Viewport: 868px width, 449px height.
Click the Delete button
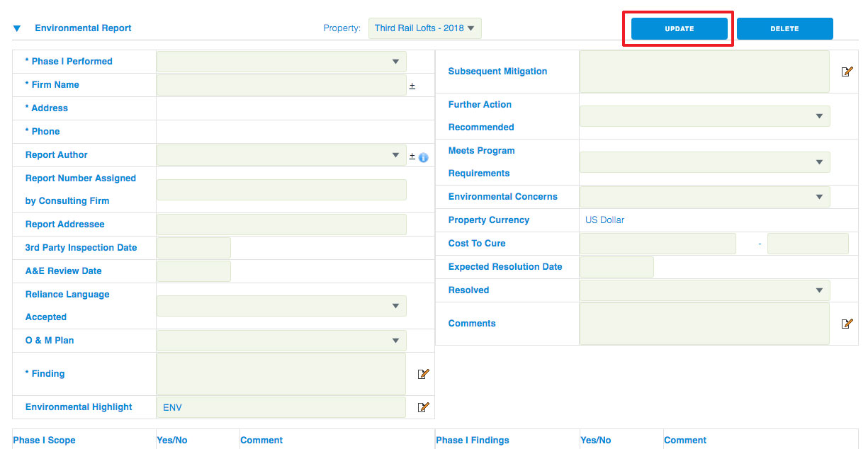point(785,29)
